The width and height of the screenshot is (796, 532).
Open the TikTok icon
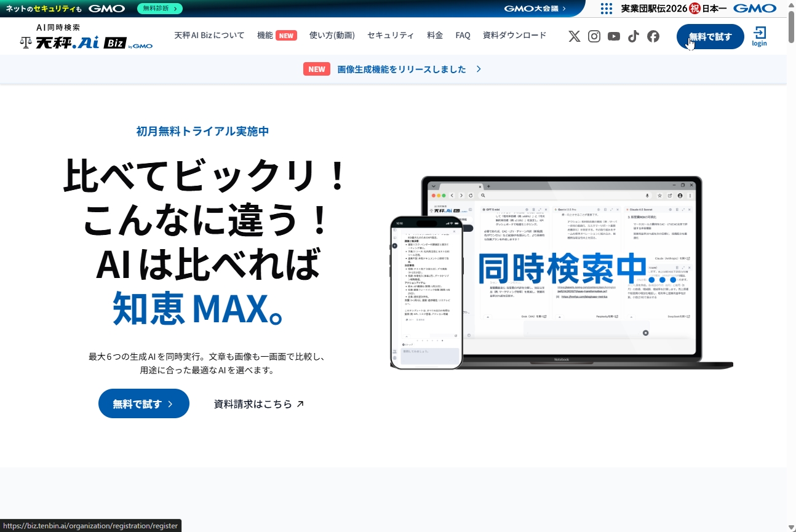click(x=633, y=36)
